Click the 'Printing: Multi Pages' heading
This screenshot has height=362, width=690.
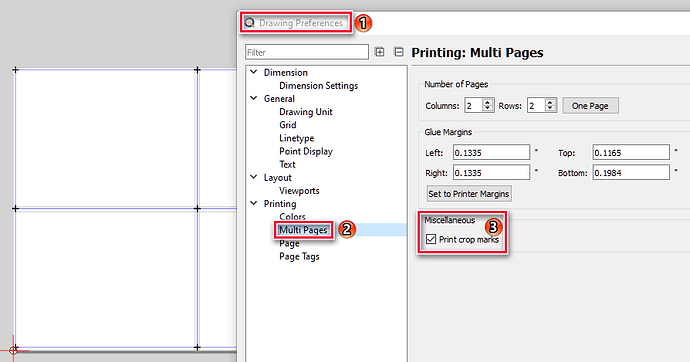[477, 52]
